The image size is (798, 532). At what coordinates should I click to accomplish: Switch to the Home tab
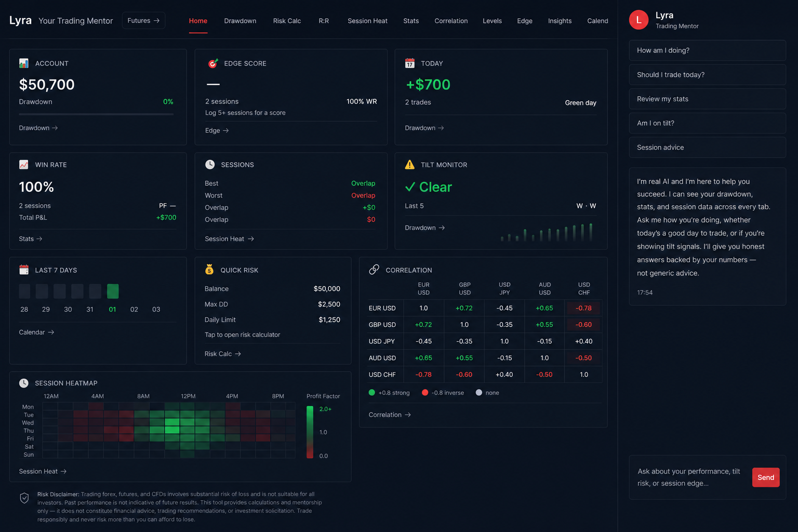click(198, 21)
